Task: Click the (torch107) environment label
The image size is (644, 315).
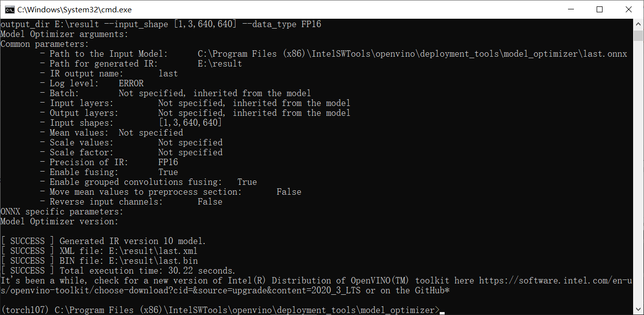Action: point(25,310)
